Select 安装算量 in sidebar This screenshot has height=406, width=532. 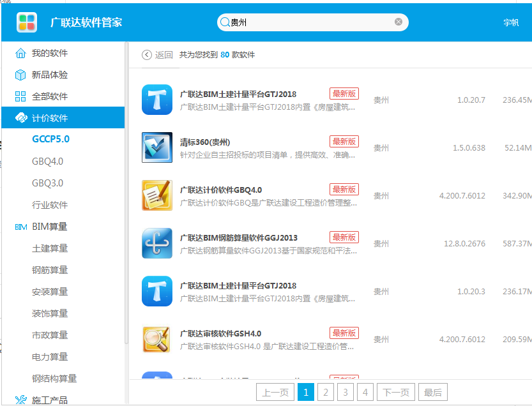(50, 292)
